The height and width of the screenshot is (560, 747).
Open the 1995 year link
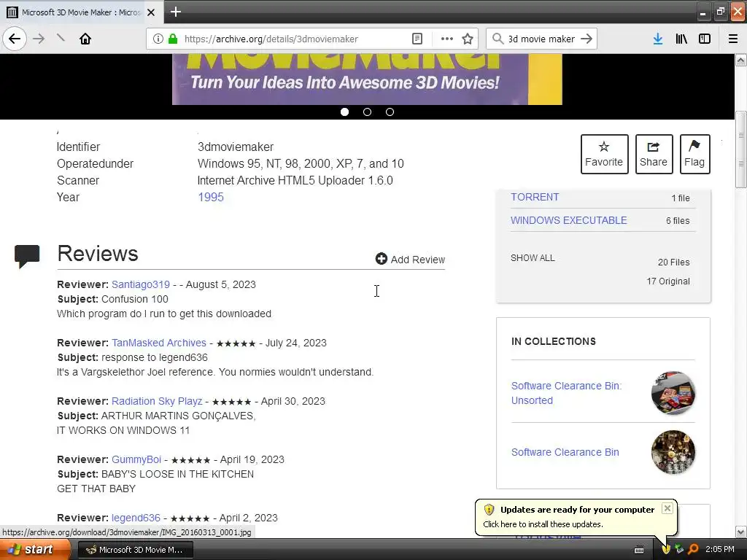coord(211,197)
